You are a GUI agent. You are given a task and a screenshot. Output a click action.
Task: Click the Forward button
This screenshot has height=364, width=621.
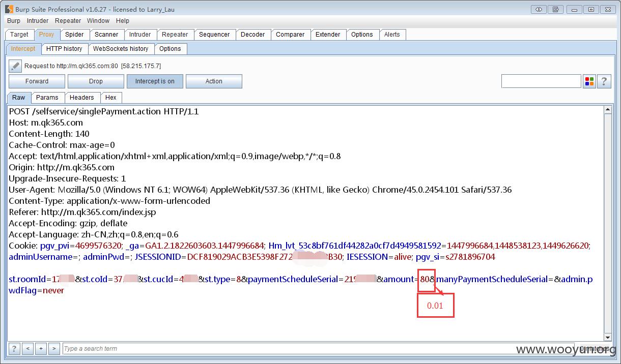[37, 81]
